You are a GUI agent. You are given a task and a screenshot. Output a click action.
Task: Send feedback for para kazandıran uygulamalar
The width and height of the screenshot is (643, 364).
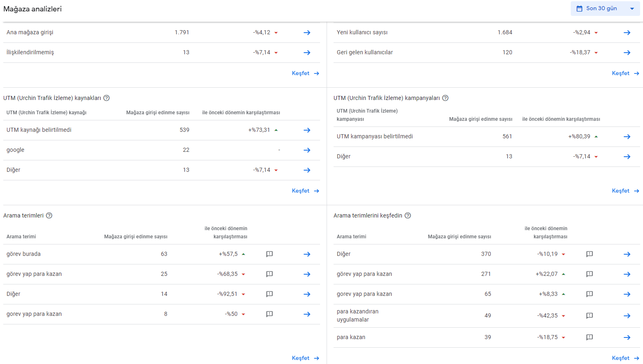590,316
